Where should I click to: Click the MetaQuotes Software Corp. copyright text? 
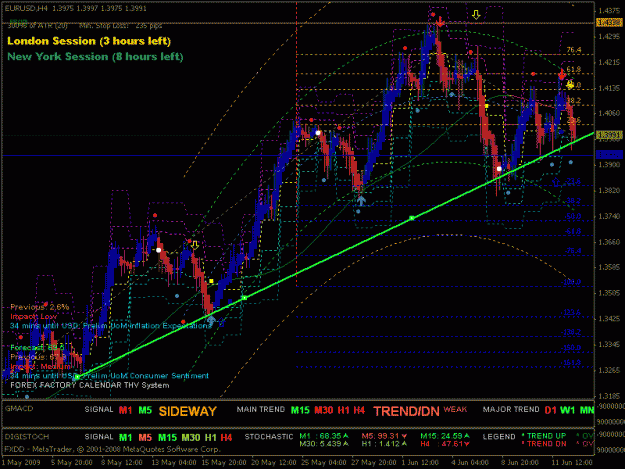pos(112,449)
